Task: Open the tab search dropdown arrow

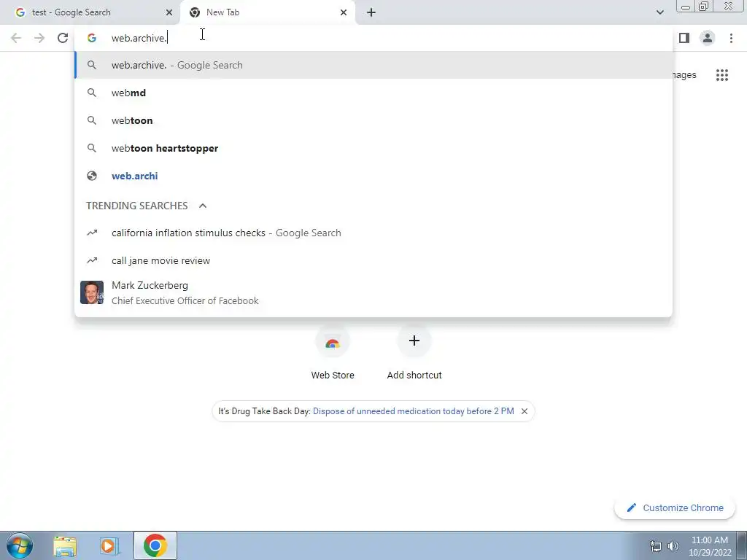Action: tap(659, 12)
